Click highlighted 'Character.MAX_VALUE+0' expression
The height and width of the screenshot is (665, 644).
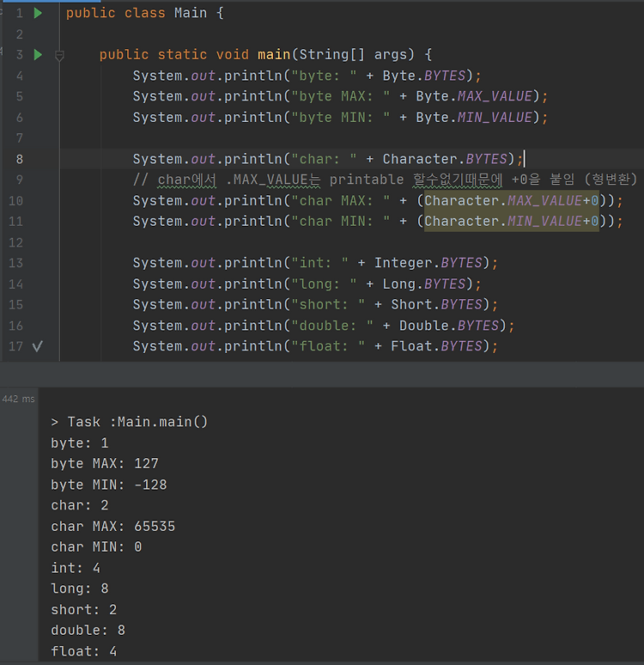point(512,200)
